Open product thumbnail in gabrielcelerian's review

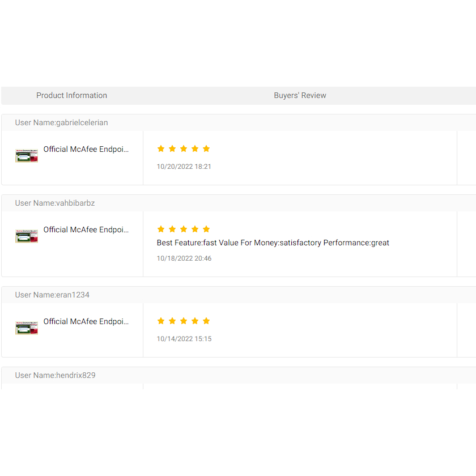click(27, 156)
